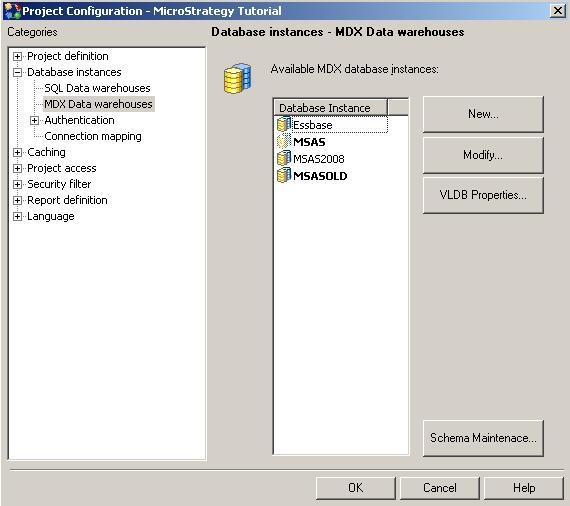Select the Project definition label
The width and height of the screenshot is (570, 506).
point(68,56)
